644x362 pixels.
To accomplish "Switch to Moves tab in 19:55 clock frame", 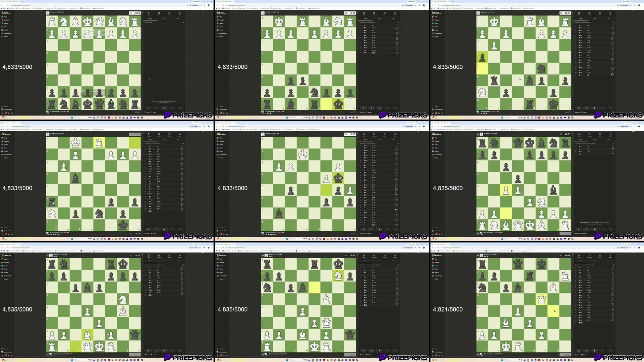I will coord(581,139).
